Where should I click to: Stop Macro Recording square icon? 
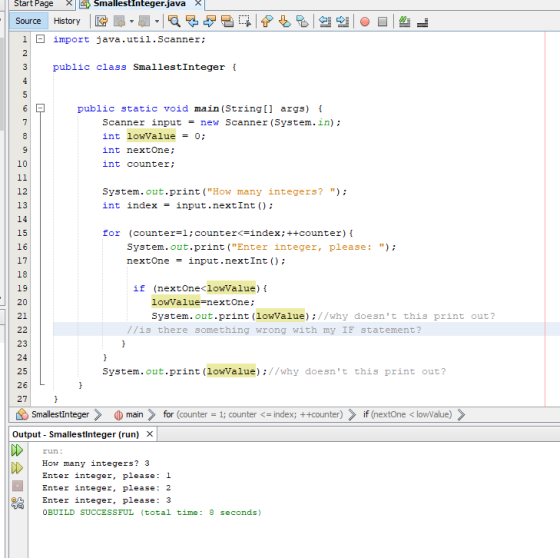382,22
